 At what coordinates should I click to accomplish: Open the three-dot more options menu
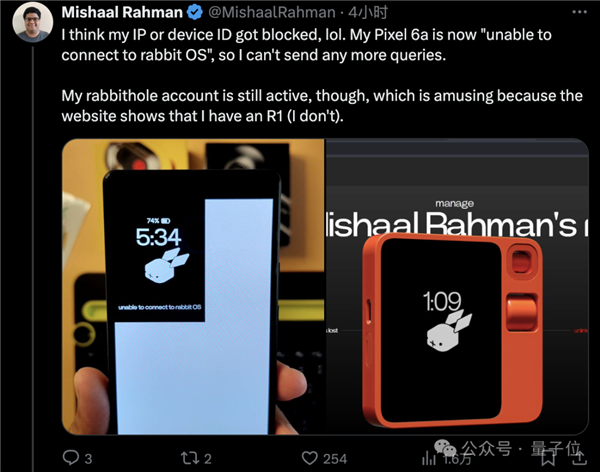pyautogui.click(x=579, y=12)
